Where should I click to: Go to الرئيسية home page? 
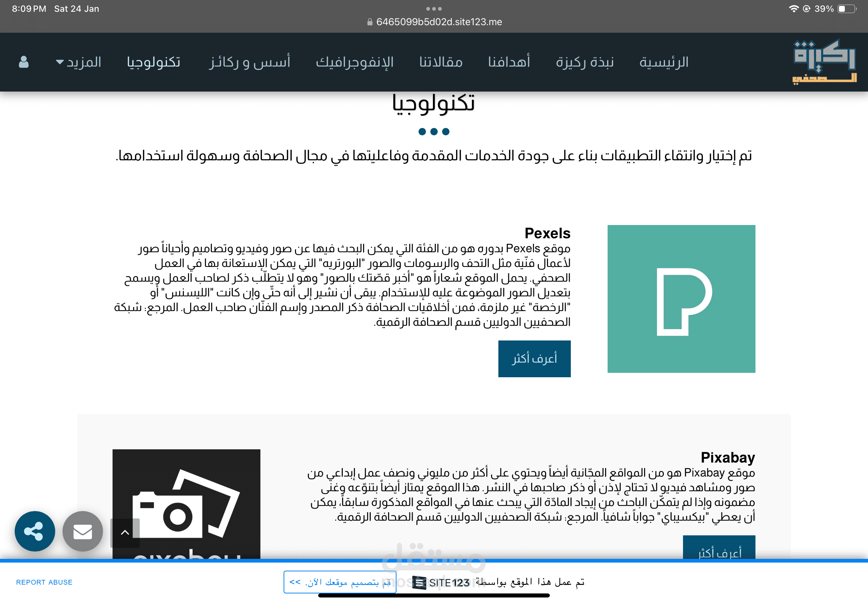coord(664,62)
